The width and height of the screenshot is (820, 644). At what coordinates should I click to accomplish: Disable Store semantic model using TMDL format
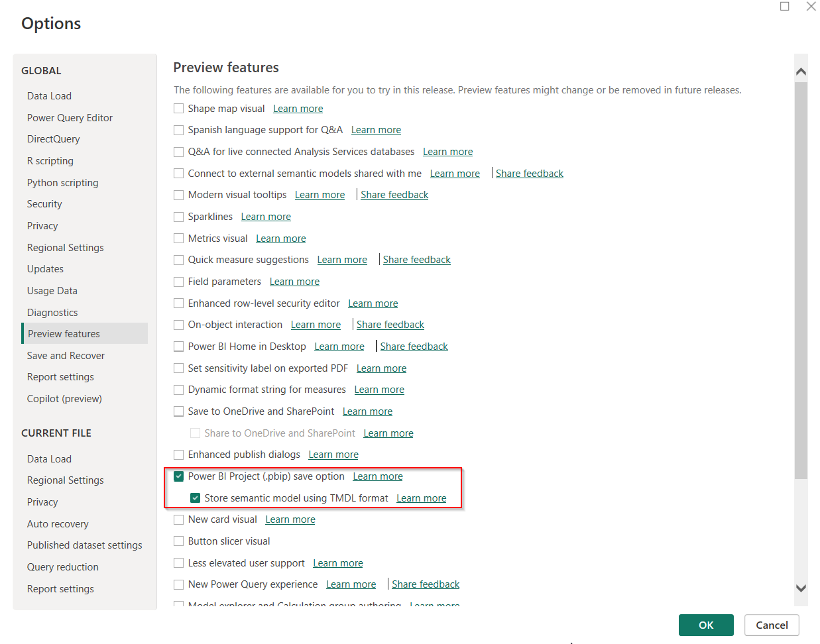pyautogui.click(x=195, y=498)
